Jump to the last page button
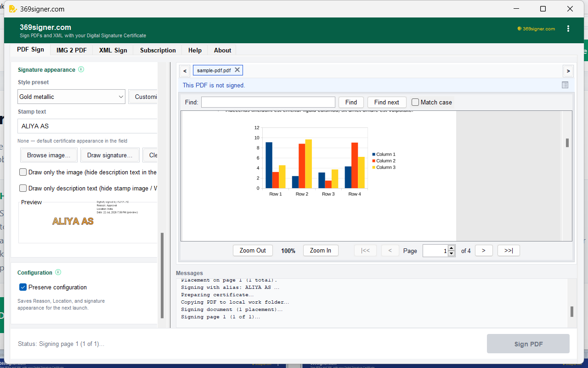This screenshot has width=588, height=368. pos(509,251)
